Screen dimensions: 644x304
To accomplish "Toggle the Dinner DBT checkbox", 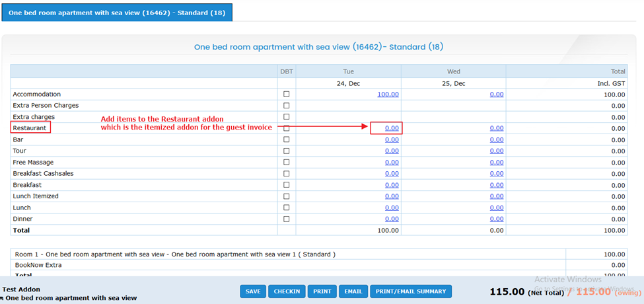I will click(x=286, y=219).
